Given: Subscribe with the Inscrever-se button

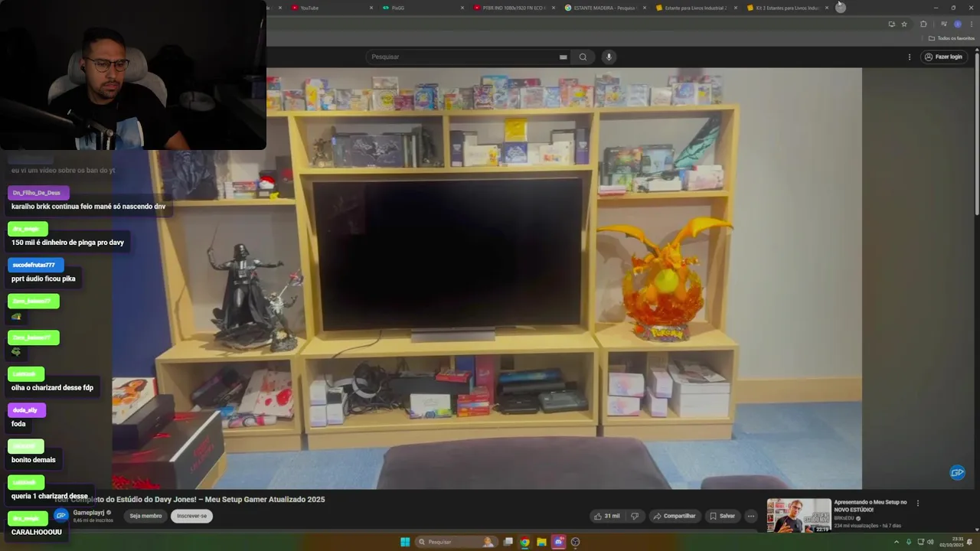Looking at the screenshot, I should click(x=191, y=516).
